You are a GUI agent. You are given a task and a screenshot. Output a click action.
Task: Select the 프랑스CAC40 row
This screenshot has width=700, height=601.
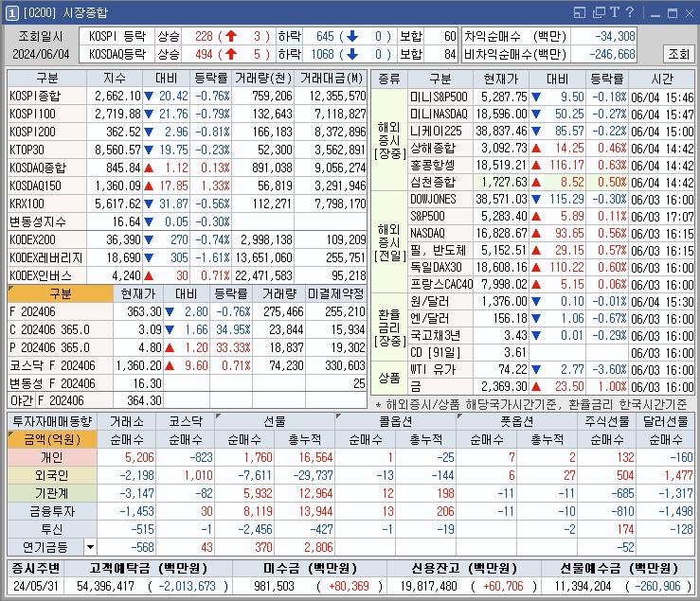tap(551, 284)
